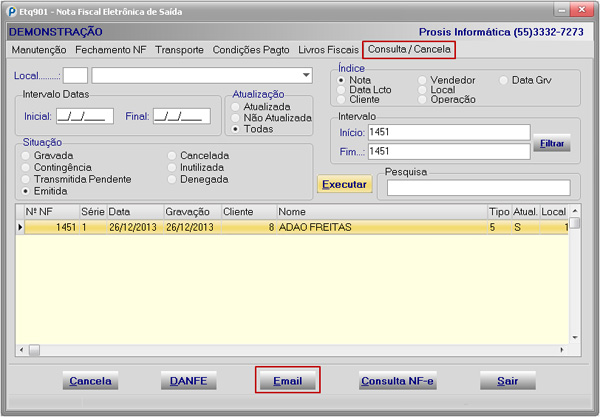Click the Série column header
The width and height of the screenshot is (600, 417).
tap(93, 212)
